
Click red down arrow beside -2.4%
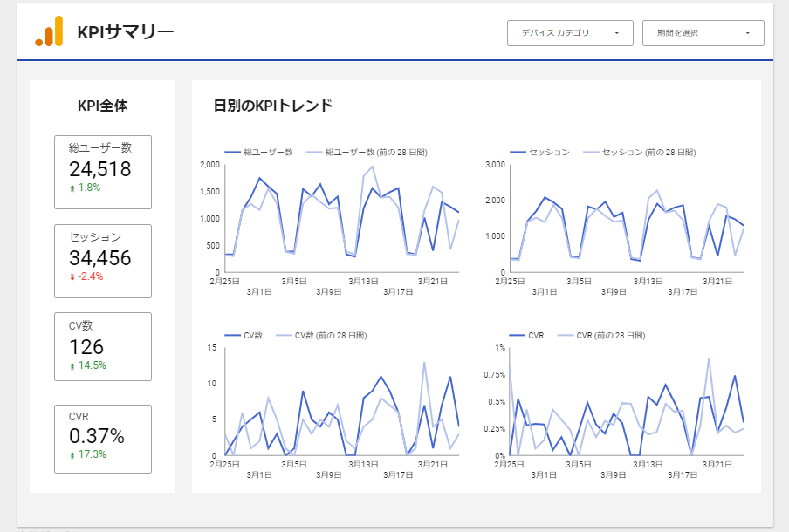point(72,276)
